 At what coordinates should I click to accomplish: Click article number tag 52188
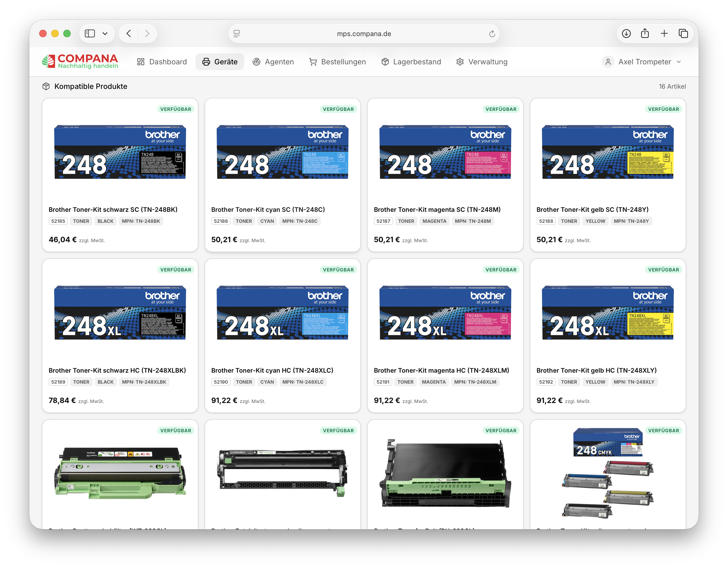(x=546, y=221)
